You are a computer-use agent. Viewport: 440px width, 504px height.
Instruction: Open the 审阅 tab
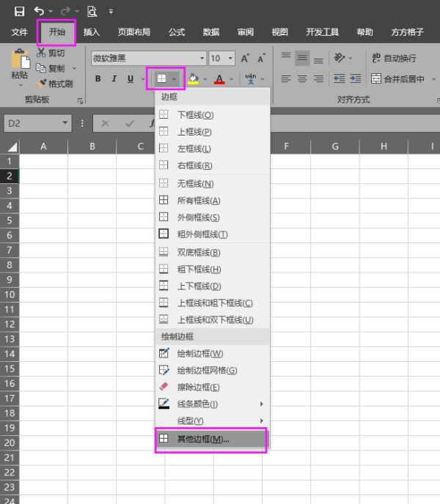[245, 32]
